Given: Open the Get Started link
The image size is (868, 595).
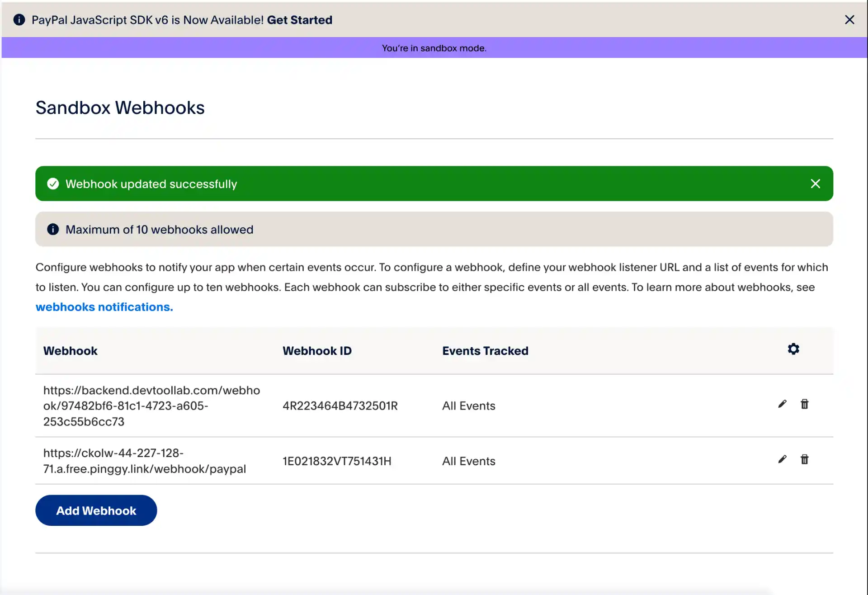Looking at the screenshot, I should (x=299, y=20).
